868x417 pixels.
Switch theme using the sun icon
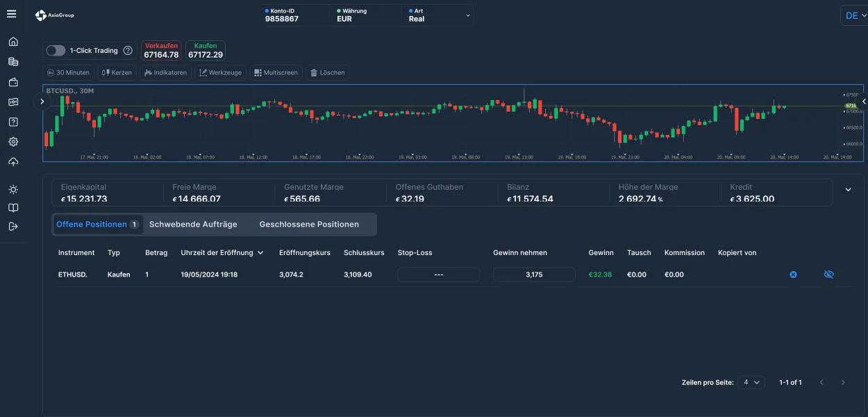click(x=13, y=190)
